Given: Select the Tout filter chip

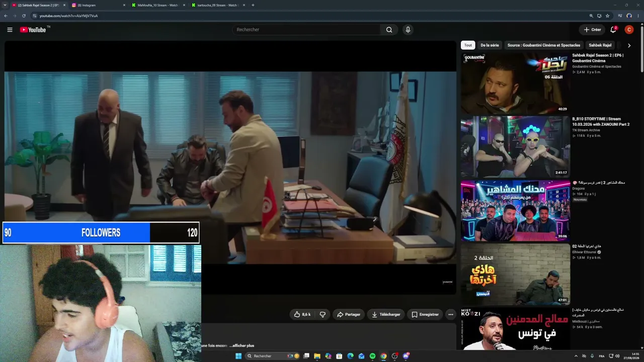Looking at the screenshot, I should [x=468, y=45].
